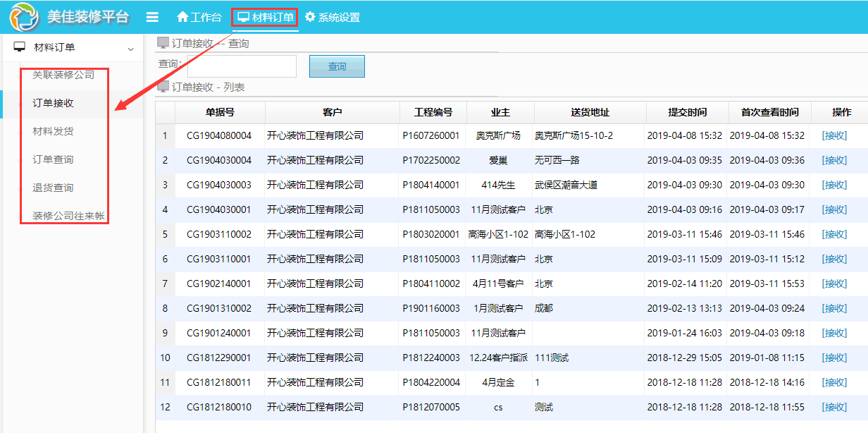Click the home icon beside 工作台

coord(182,17)
